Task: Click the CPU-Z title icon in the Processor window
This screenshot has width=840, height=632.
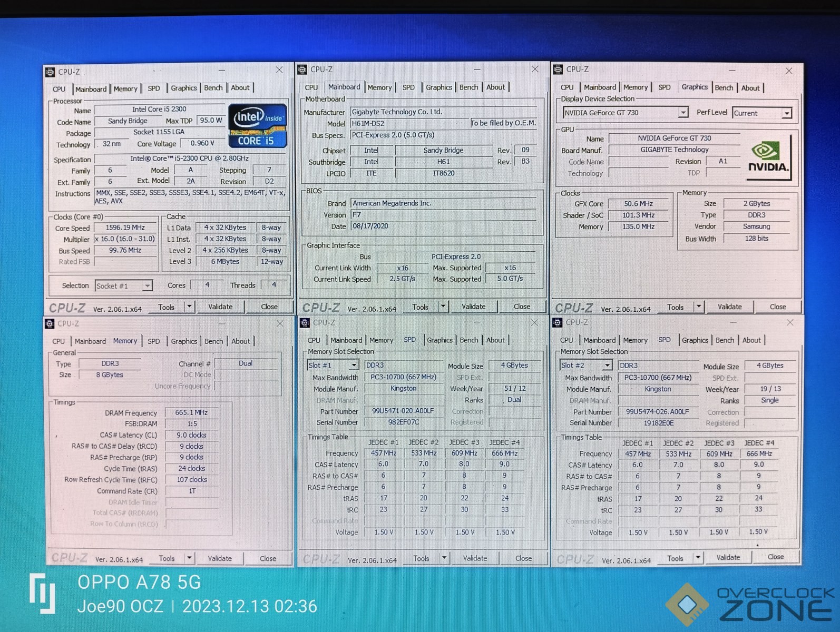Action: [x=50, y=72]
